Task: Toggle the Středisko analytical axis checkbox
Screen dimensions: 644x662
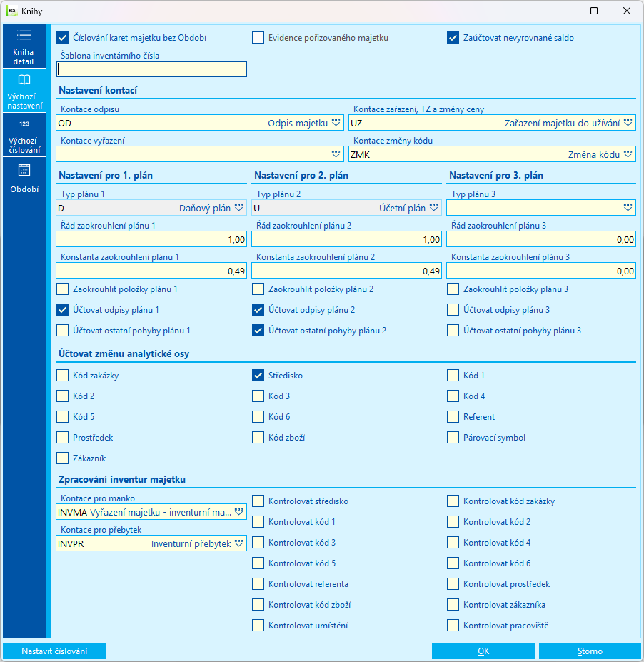Action: point(258,376)
